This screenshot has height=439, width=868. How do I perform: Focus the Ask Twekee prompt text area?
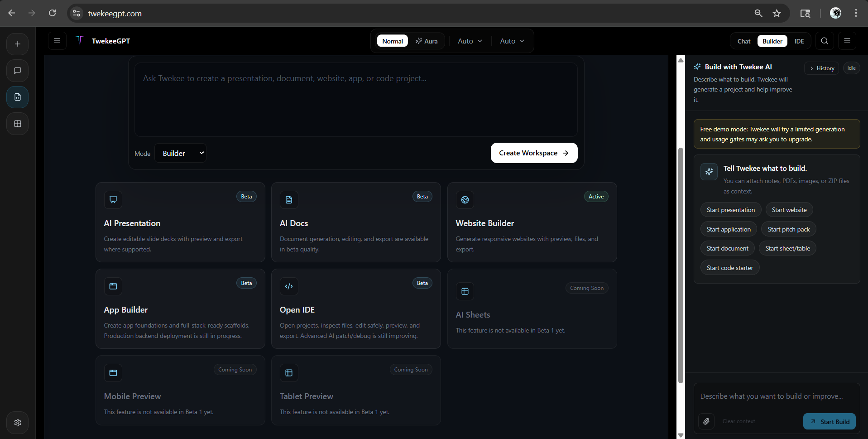coord(356,100)
